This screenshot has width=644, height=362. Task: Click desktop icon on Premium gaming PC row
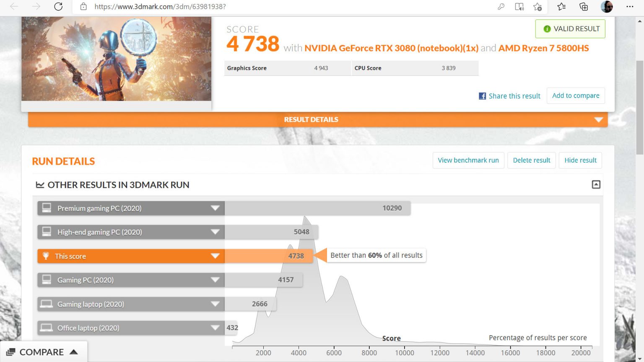pyautogui.click(x=47, y=208)
